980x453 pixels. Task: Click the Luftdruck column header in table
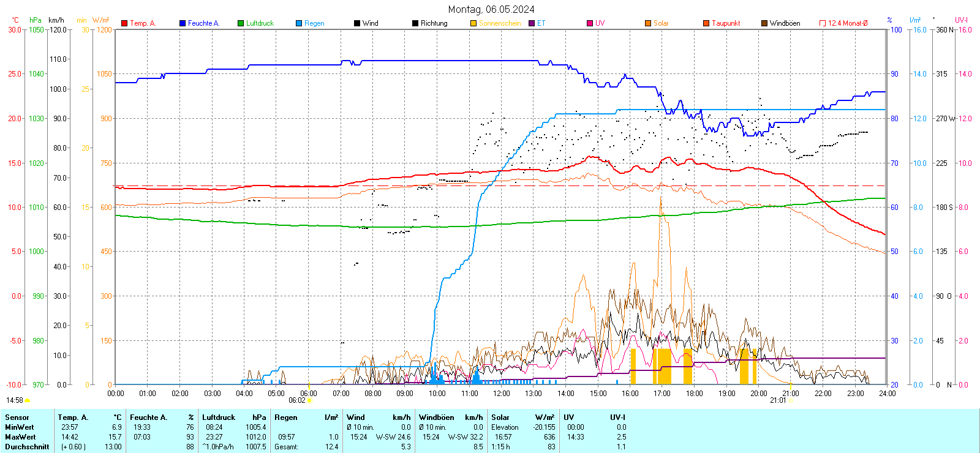pyautogui.click(x=219, y=417)
